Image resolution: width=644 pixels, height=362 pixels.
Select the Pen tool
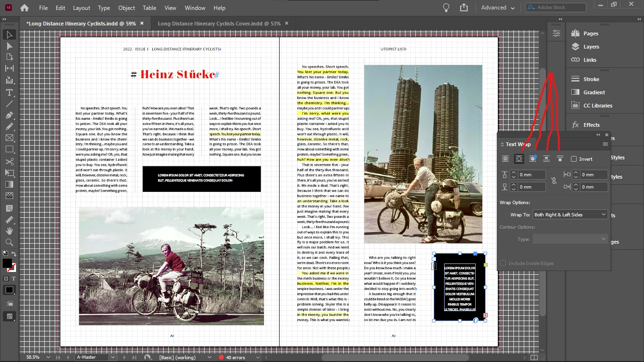click(x=9, y=115)
